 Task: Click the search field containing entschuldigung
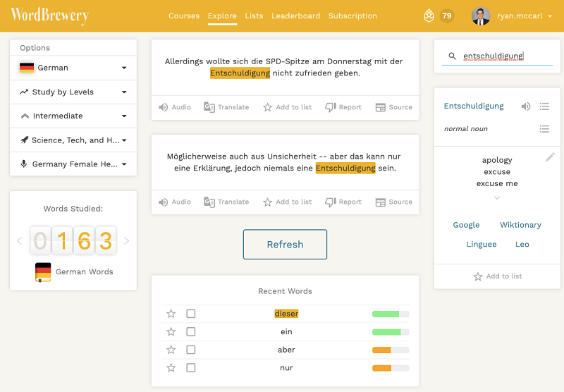pyautogui.click(x=497, y=56)
